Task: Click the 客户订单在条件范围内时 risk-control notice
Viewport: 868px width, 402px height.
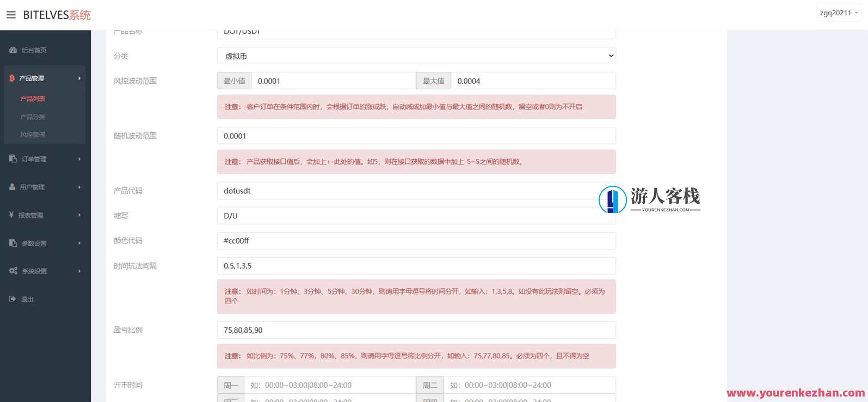Action: [x=416, y=107]
